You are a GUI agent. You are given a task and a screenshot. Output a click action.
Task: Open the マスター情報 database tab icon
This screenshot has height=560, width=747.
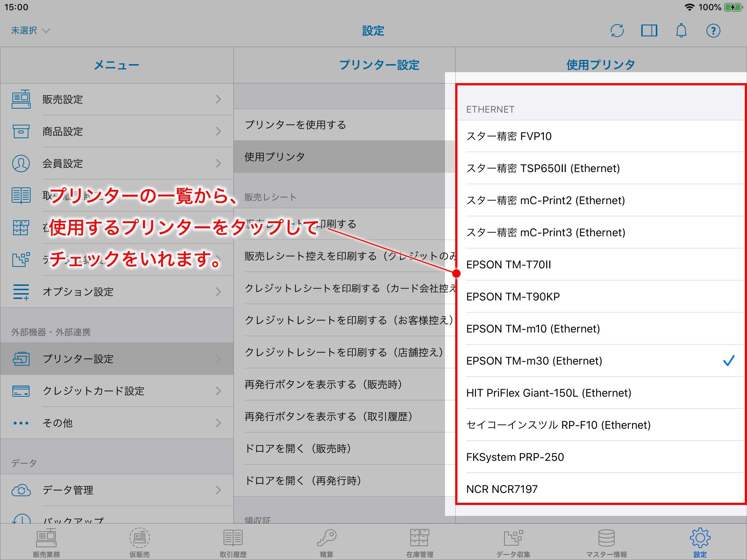(x=607, y=538)
